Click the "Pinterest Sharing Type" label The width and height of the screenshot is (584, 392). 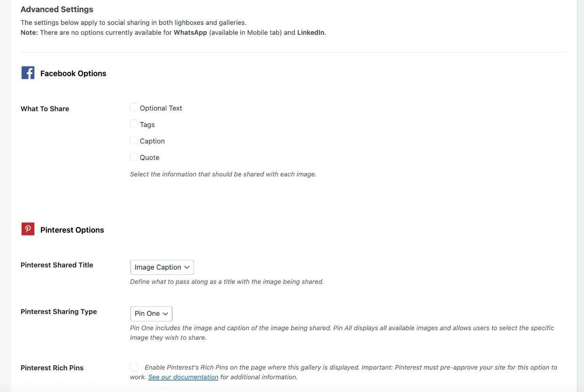59,312
